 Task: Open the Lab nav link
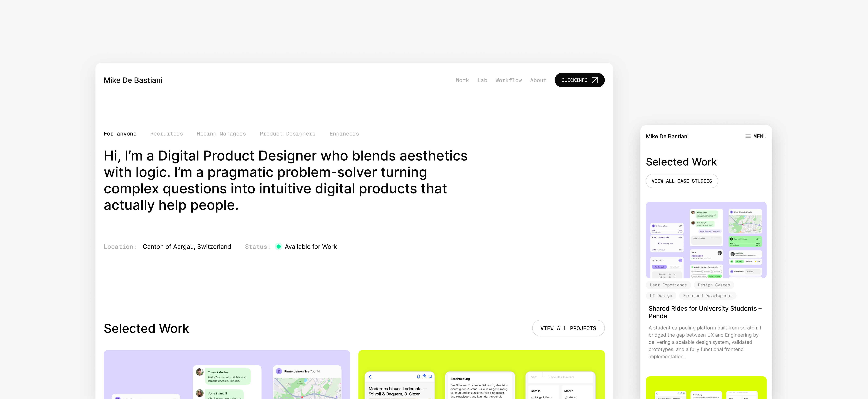click(x=482, y=80)
